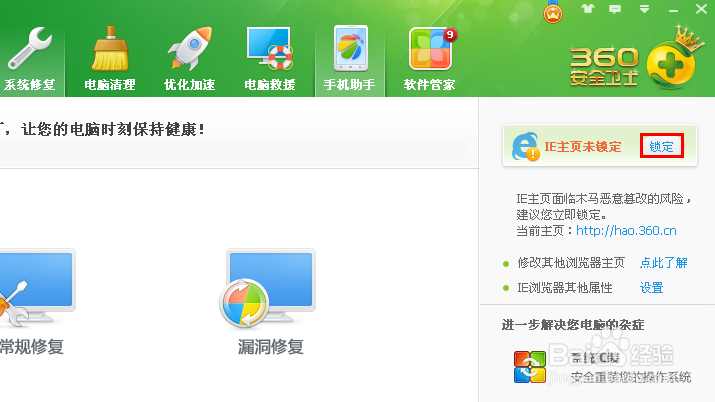Click the 常规修复 label

pyautogui.click(x=31, y=347)
